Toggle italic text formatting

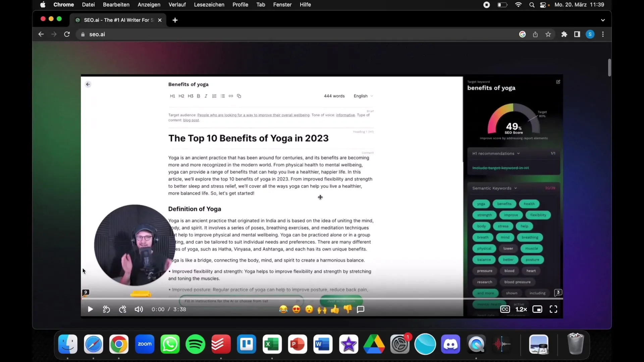click(206, 96)
